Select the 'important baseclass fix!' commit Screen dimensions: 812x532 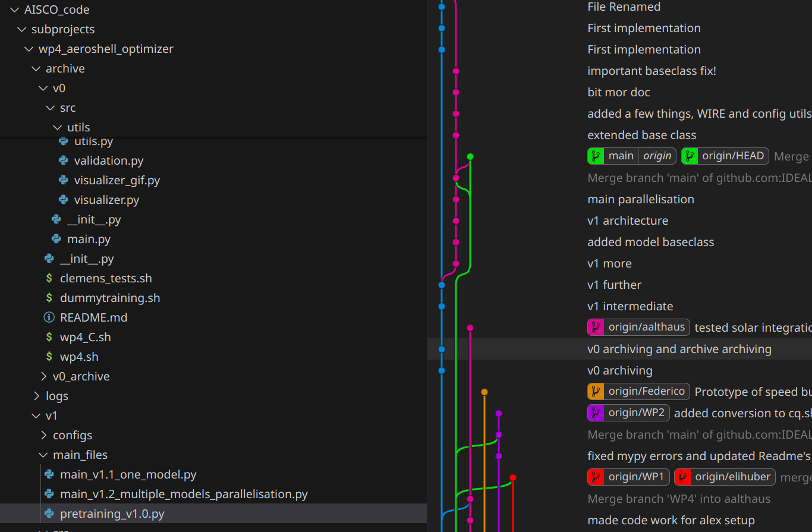pos(652,71)
